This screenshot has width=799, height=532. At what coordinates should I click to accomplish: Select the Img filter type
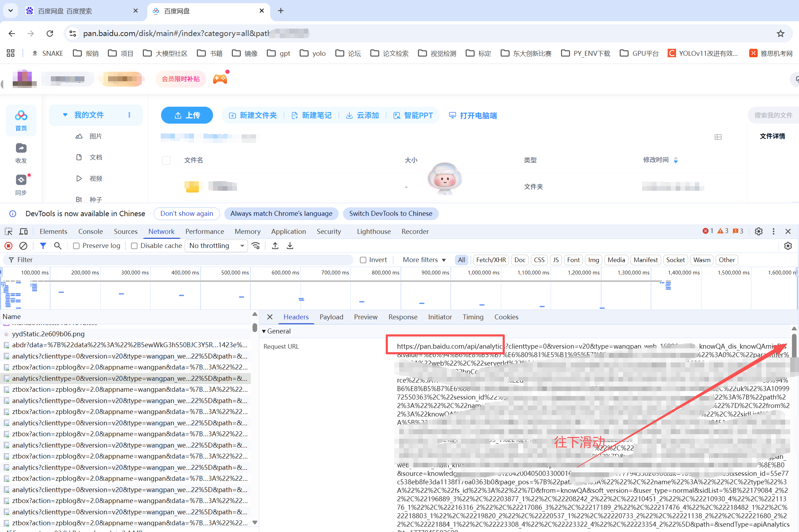[x=593, y=260]
